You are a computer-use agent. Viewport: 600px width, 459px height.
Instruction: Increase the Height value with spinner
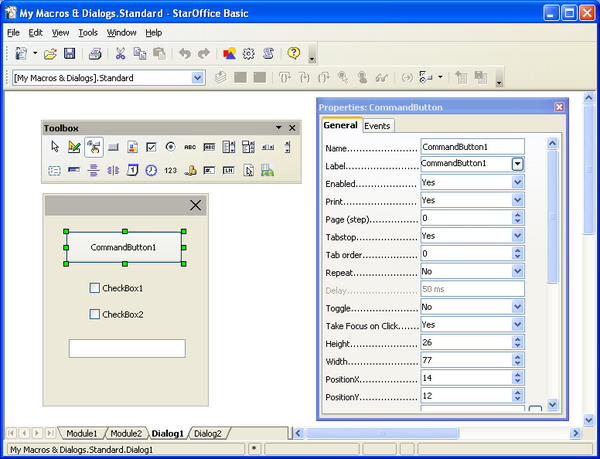(518, 339)
